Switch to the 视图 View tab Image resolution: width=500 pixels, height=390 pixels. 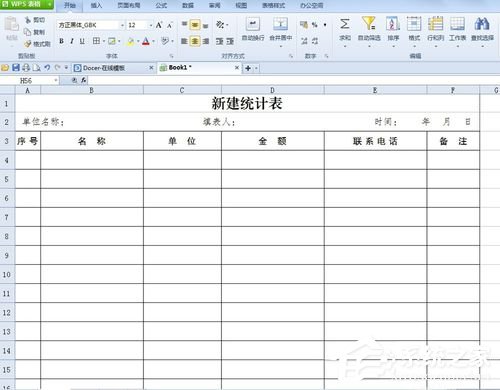(x=241, y=5)
